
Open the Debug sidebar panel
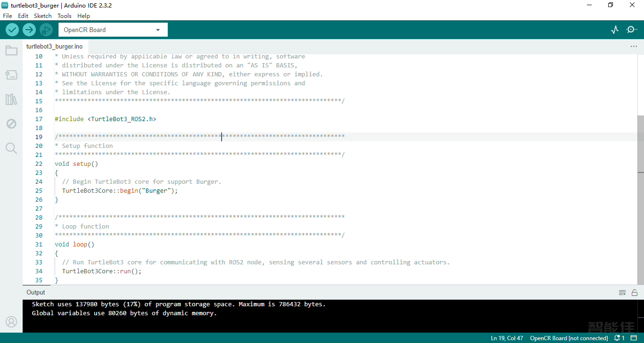(11, 123)
